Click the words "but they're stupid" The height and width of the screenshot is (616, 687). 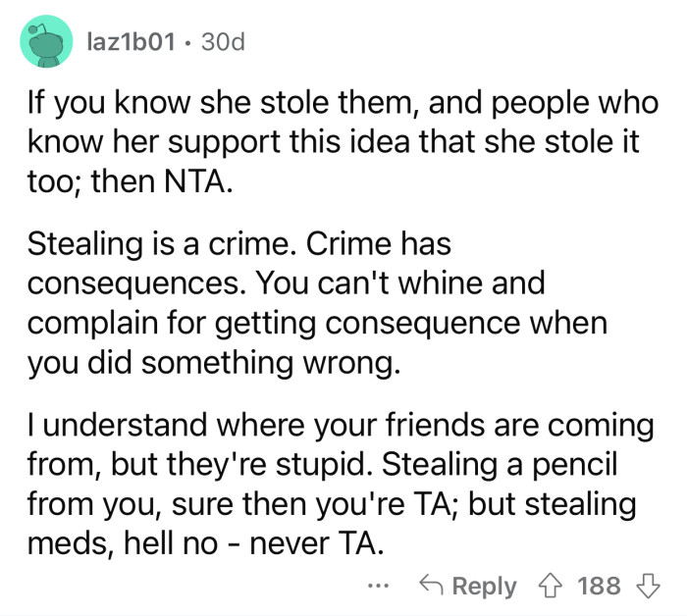click(x=238, y=464)
